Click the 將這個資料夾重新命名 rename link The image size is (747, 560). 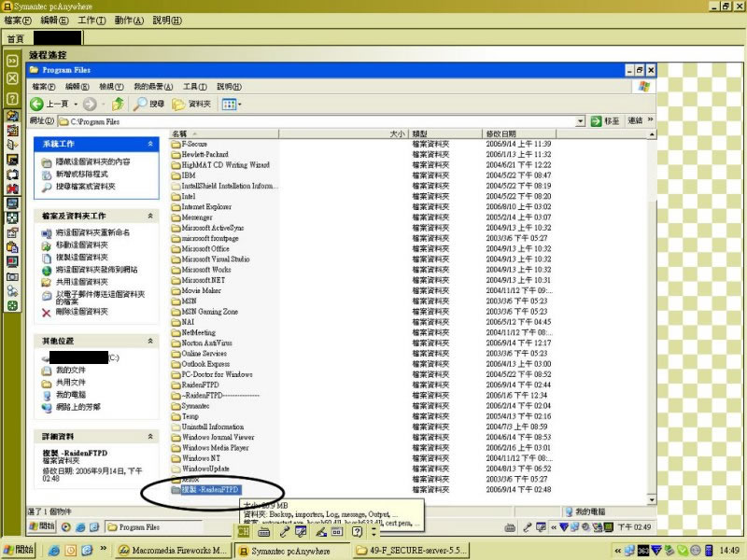92,232
